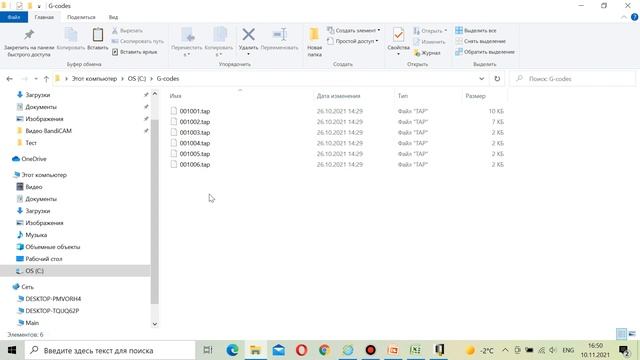Click the Поиск: G-codes search box
Image resolution: width=640 pixels, height=360 pixels.
[x=573, y=79]
